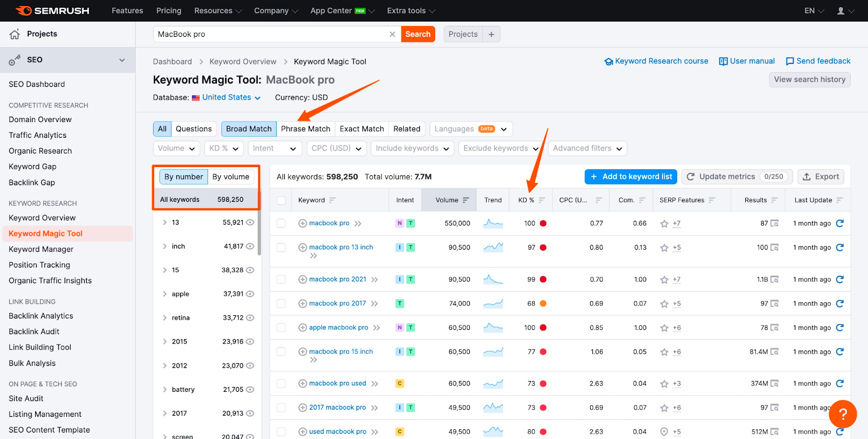Sort by the Volume column sort icon

click(x=466, y=200)
